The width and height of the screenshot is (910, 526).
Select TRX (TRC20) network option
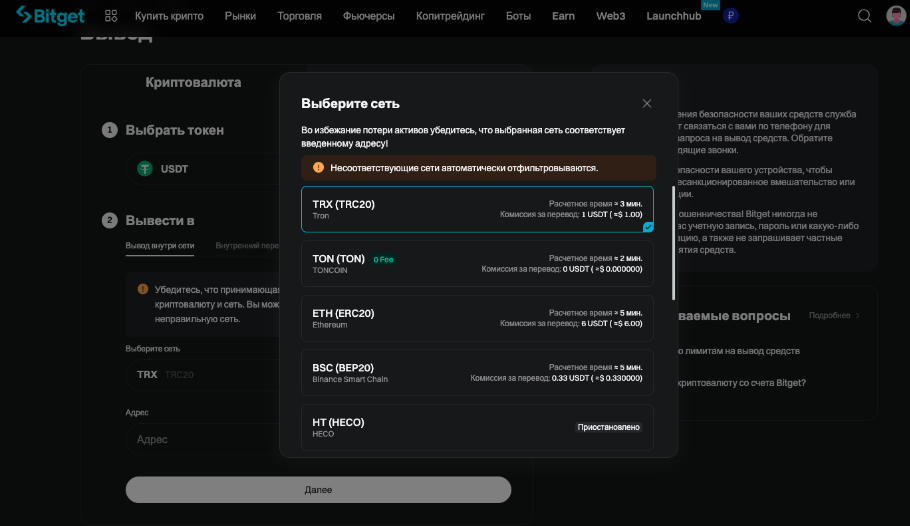click(477, 209)
